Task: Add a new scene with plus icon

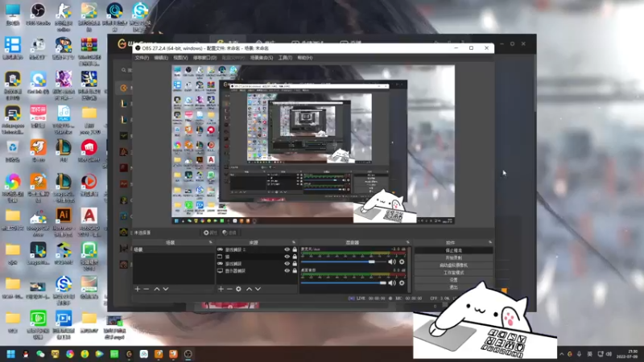Action: click(138, 289)
